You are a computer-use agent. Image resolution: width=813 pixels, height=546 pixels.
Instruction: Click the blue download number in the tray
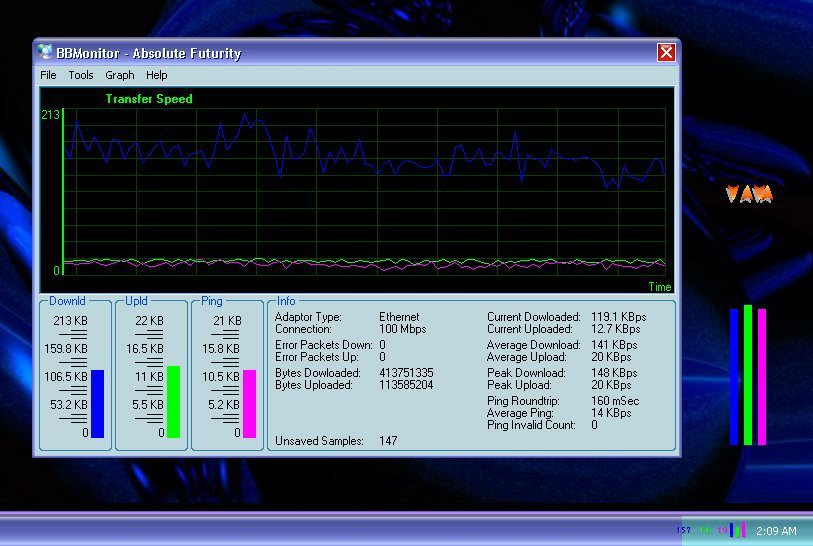click(x=683, y=530)
